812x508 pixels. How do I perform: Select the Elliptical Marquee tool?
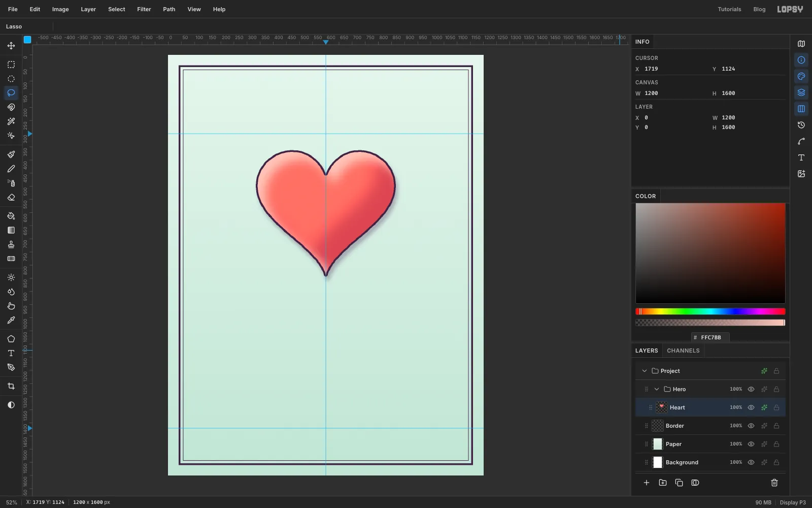[11, 79]
